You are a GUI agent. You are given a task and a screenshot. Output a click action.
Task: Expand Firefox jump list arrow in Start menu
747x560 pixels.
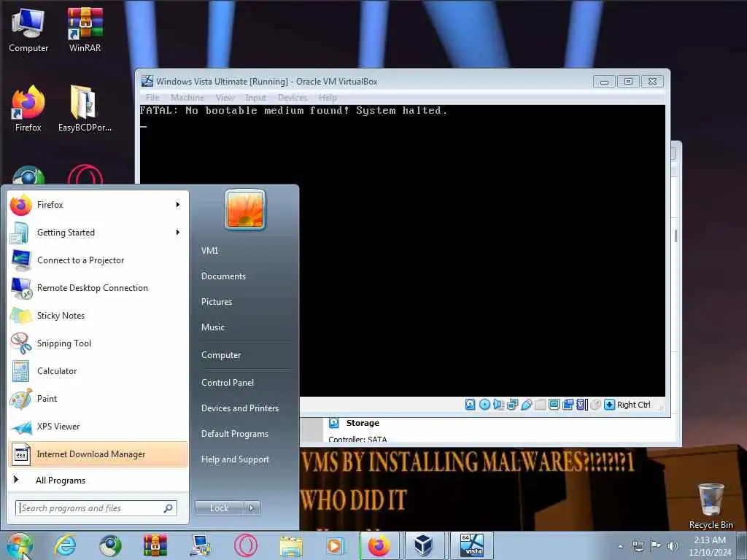[178, 205]
